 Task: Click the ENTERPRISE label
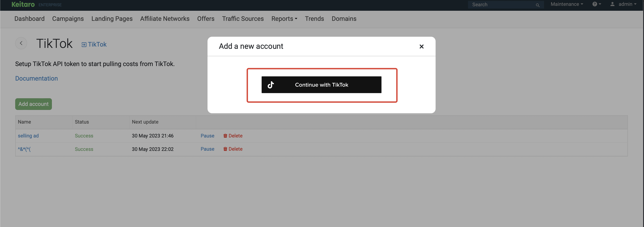click(50, 5)
